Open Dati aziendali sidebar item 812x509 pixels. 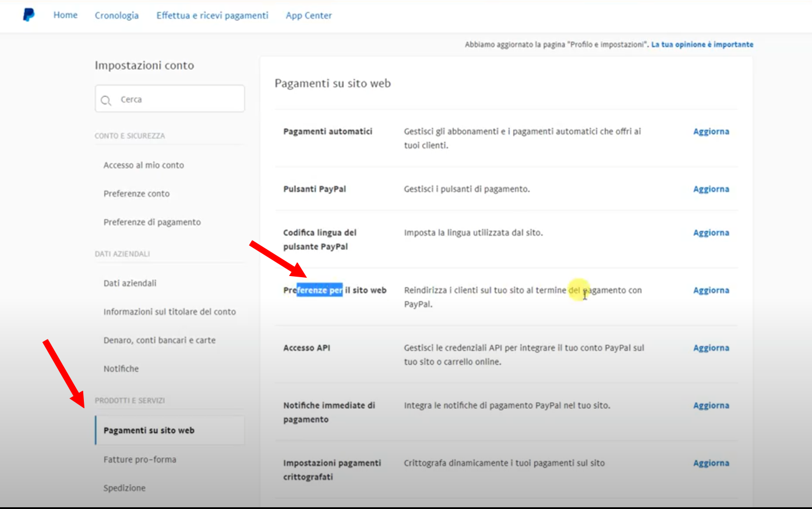(130, 284)
